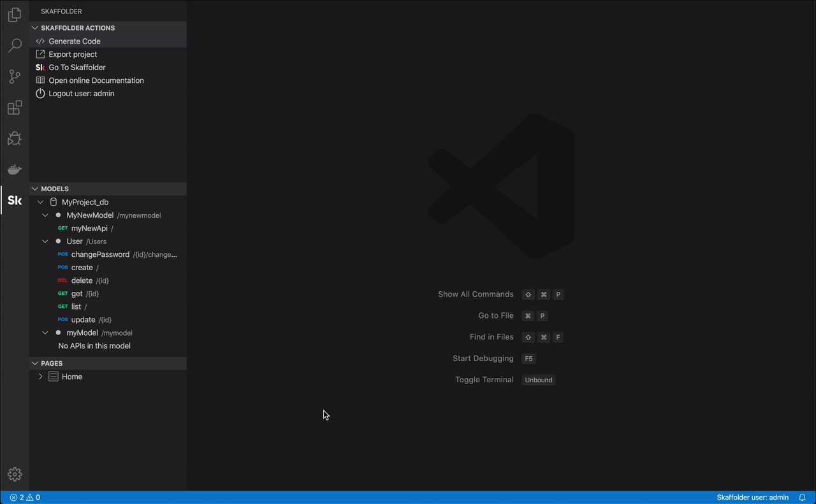The width and height of the screenshot is (816, 504).
Task: Open the Docker view in activity bar
Action: coord(15,169)
